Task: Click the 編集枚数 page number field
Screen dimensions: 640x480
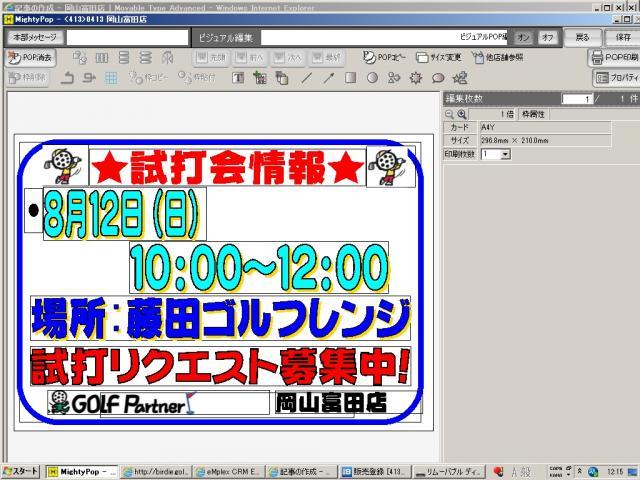Action: click(577, 99)
